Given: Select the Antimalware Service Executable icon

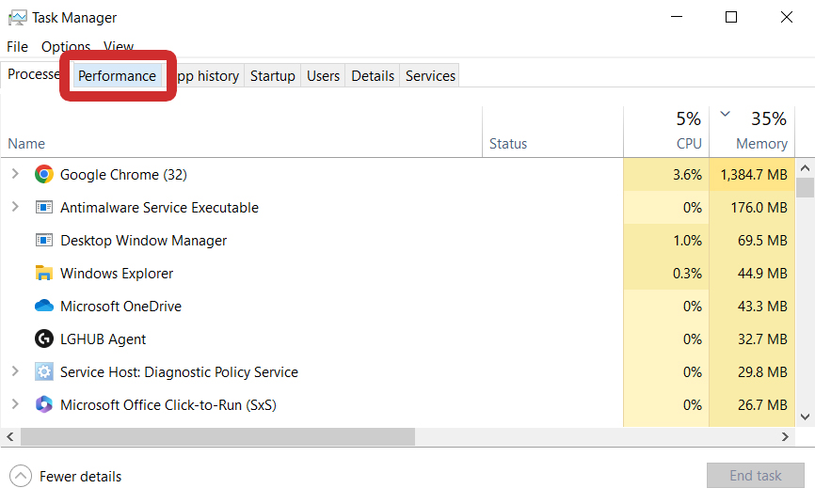Looking at the screenshot, I should pos(43,207).
